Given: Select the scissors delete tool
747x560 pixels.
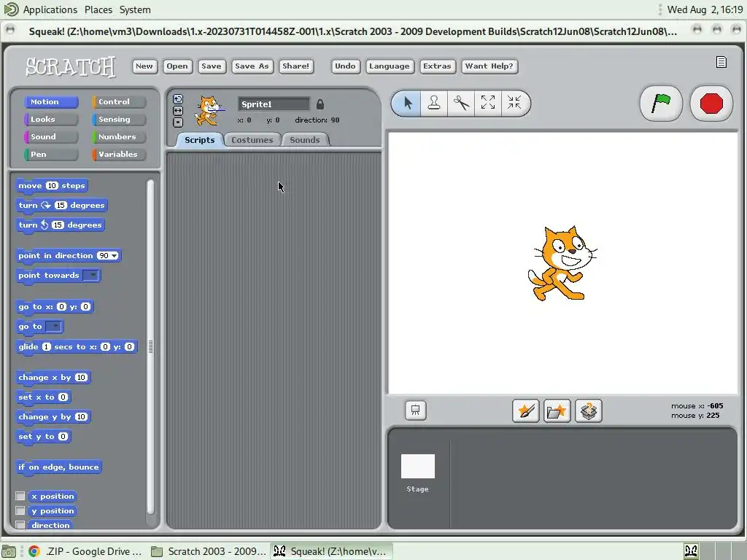Looking at the screenshot, I should 461,103.
